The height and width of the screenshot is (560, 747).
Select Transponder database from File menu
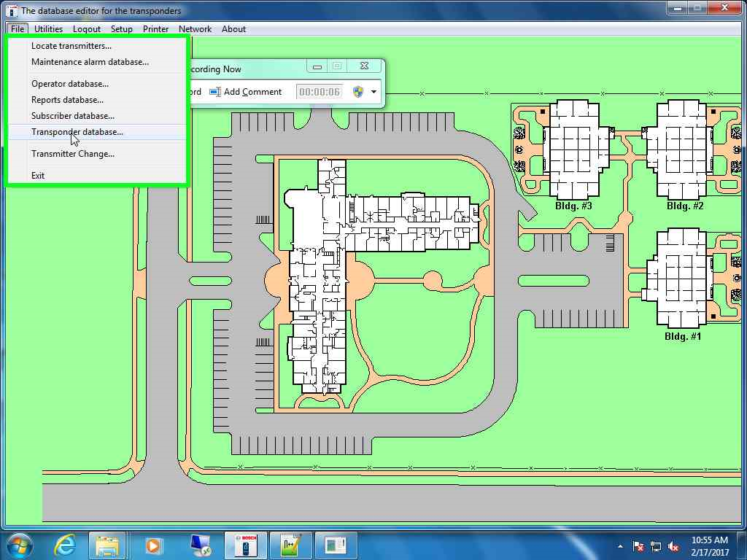point(77,132)
